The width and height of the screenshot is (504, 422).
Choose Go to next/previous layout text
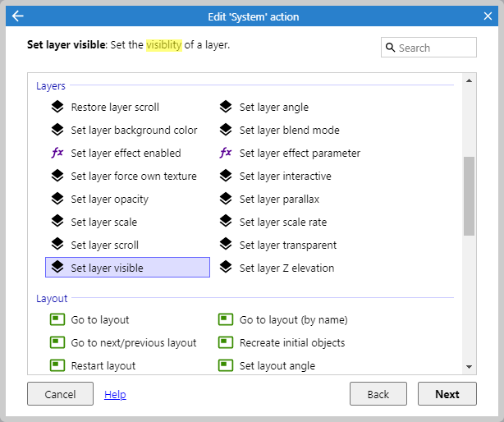pyautogui.click(x=134, y=343)
